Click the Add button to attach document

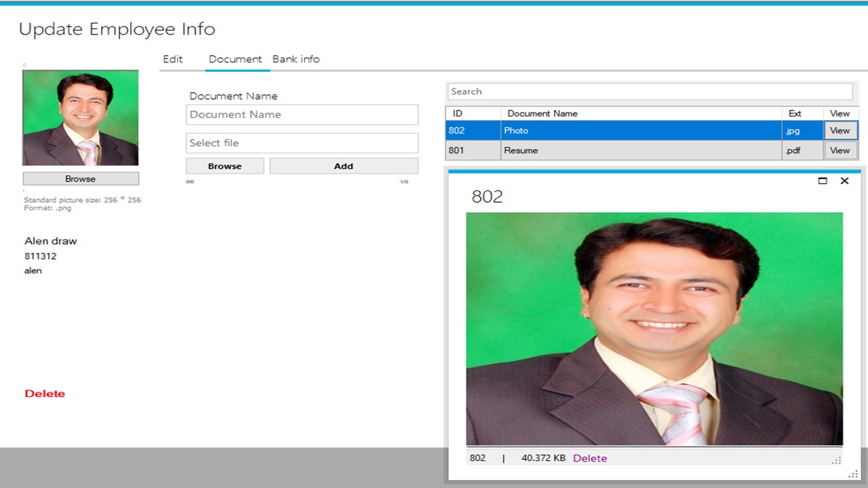tap(343, 165)
